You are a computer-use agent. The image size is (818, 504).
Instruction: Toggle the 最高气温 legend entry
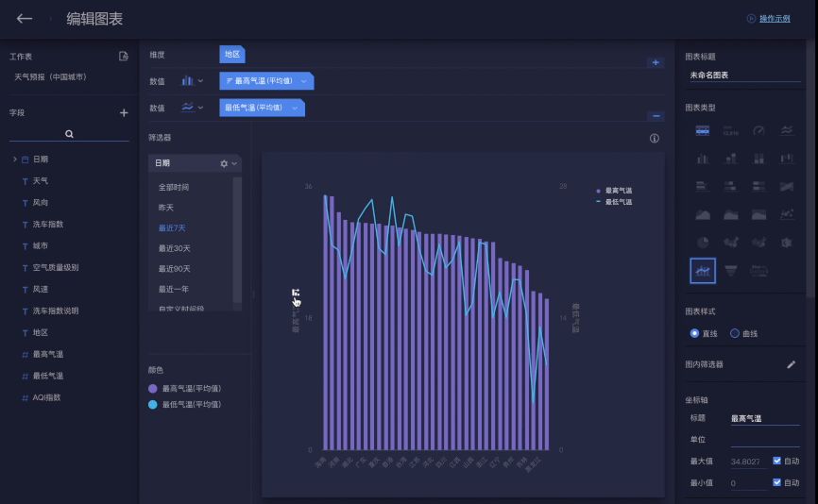pyautogui.click(x=614, y=191)
